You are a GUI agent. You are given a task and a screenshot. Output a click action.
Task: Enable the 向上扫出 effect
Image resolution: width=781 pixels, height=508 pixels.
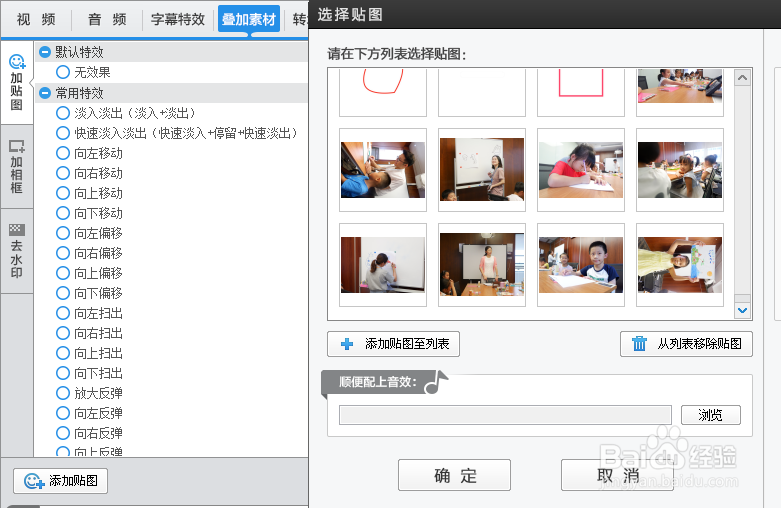coord(63,353)
